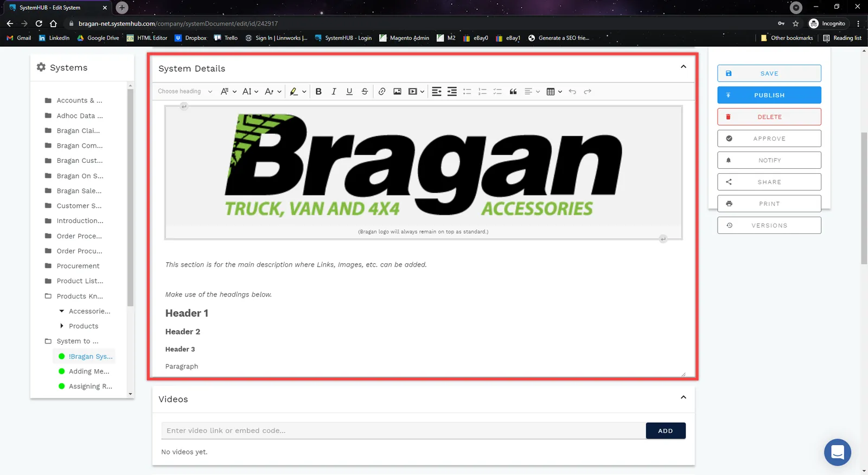
Task: Open the Choose heading dropdown
Action: pos(185,91)
